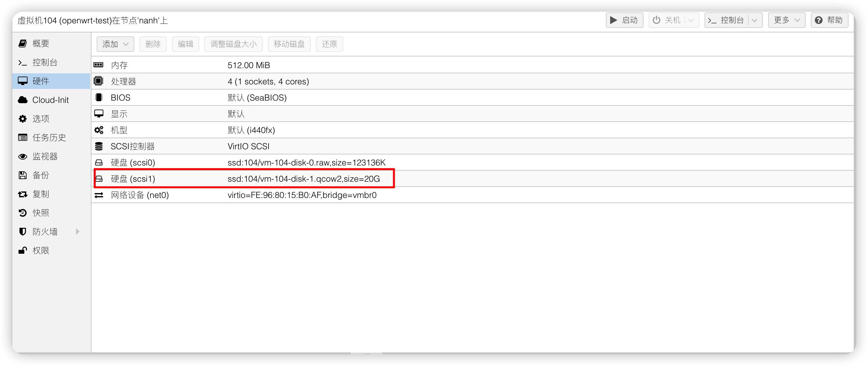Expand the Firewall (防火墙) submenu arrow
The image size is (868, 366).
tap(78, 232)
